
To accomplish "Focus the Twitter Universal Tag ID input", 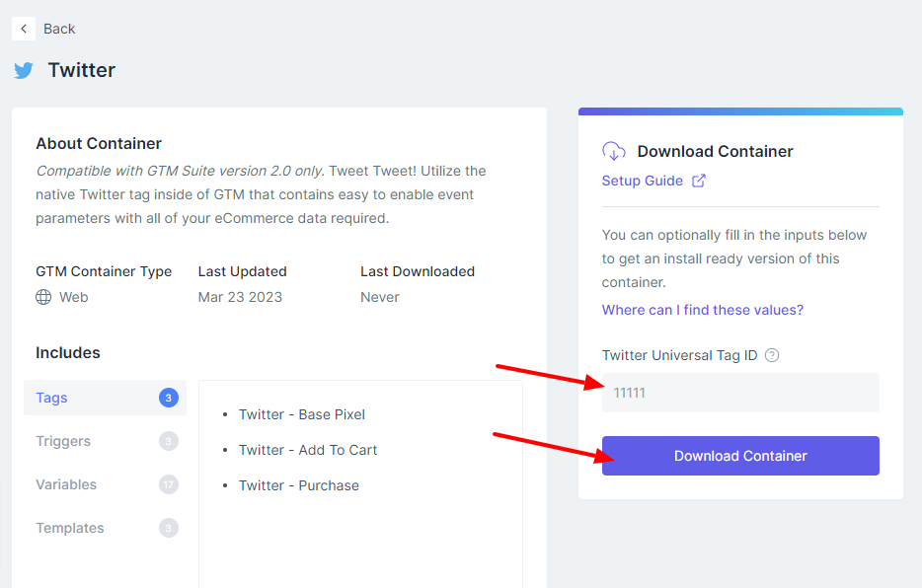I will pyautogui.click(x=741, y=393).
